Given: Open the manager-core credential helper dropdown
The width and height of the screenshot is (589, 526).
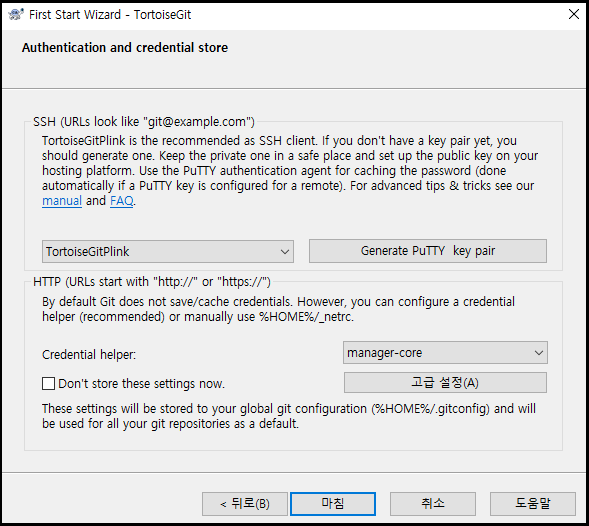Looking at the screenshot, I should [x=445, y=352].
